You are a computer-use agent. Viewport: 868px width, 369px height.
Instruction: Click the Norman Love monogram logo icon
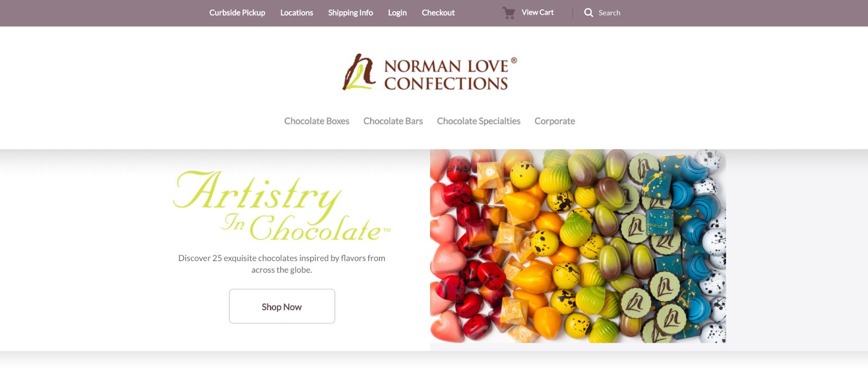(x=359, y=72)
